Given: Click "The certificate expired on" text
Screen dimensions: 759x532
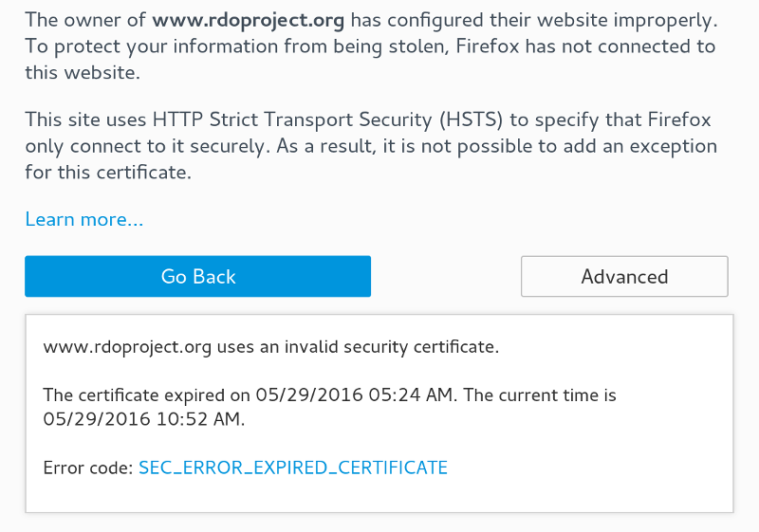Looking at the screenshot, I should click(146, 395).
